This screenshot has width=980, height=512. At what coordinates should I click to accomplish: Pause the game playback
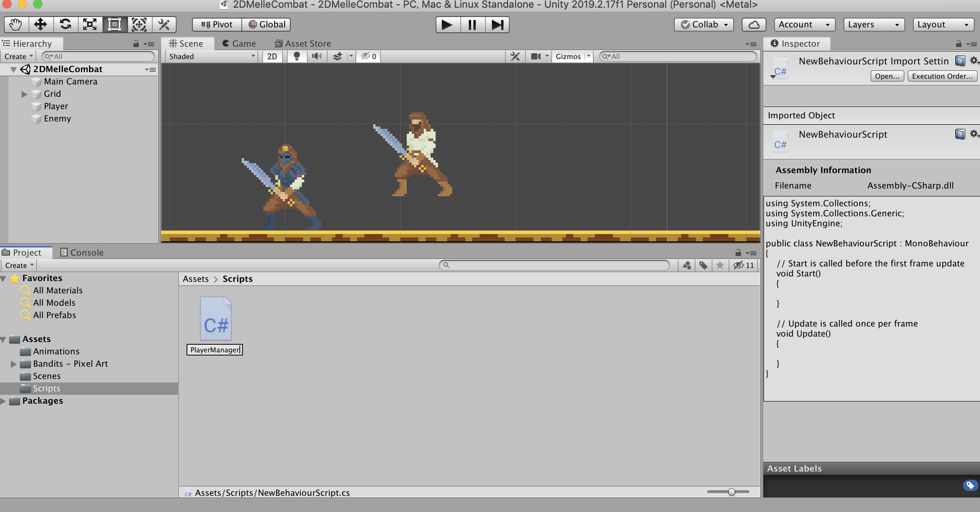472,25
